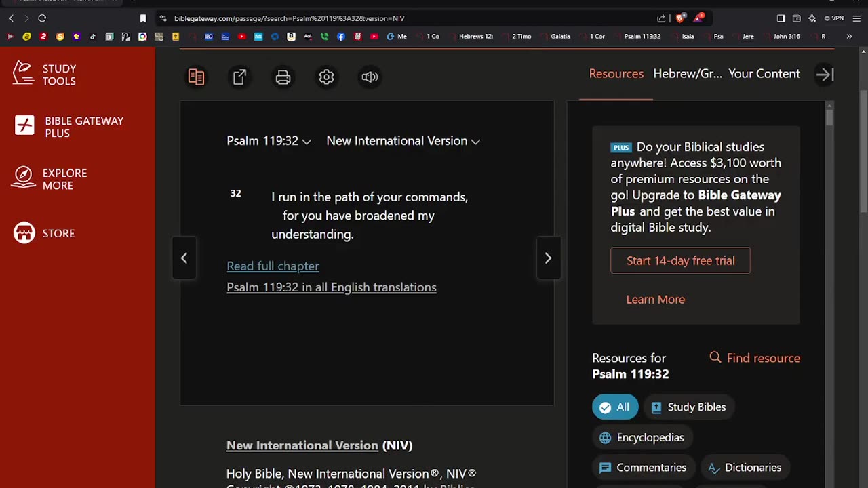Open browser share page icon
The height and width of the screenshot is (488, 868).
661,18
